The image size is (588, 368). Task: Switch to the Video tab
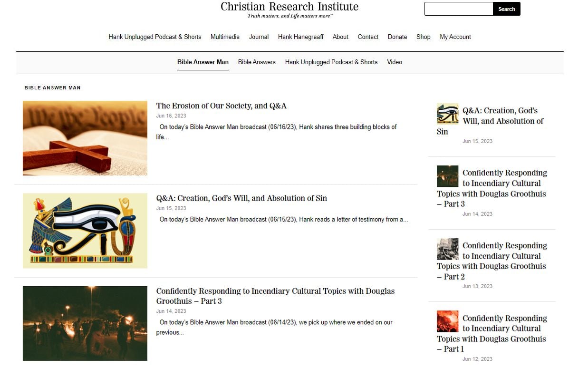(395, 62)
